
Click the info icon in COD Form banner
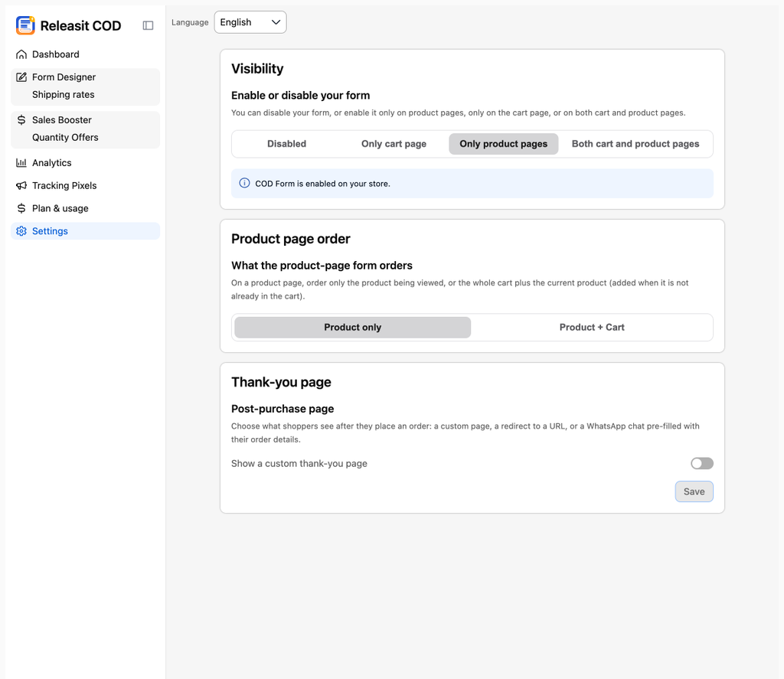(x=244, y=183)
